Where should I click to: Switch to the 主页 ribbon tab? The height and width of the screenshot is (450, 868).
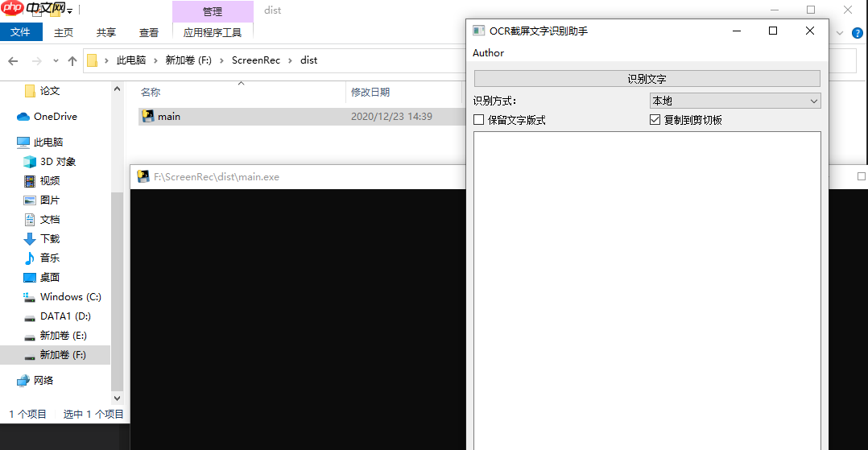[x=64, y=33]
